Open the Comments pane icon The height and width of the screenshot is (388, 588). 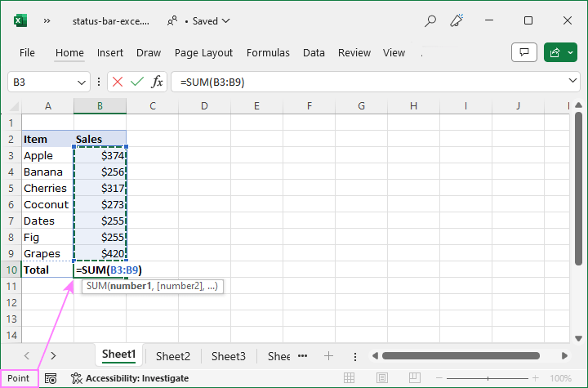coord(523,52)
